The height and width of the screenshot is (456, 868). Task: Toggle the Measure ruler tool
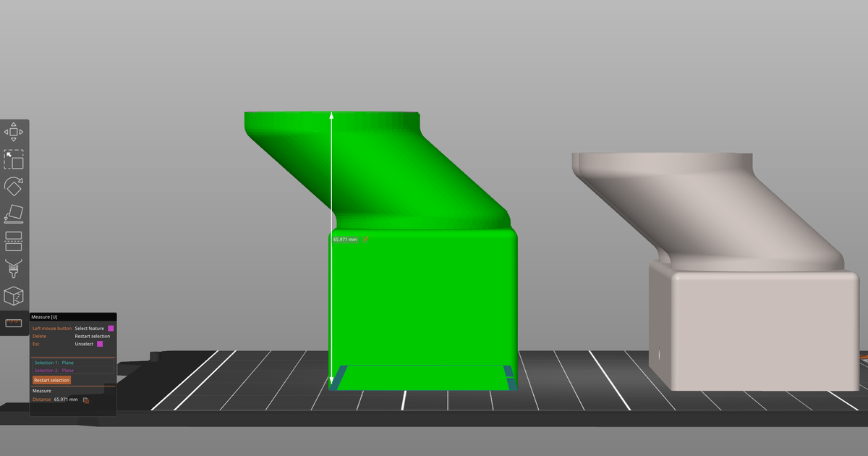(x=14, y=323)
